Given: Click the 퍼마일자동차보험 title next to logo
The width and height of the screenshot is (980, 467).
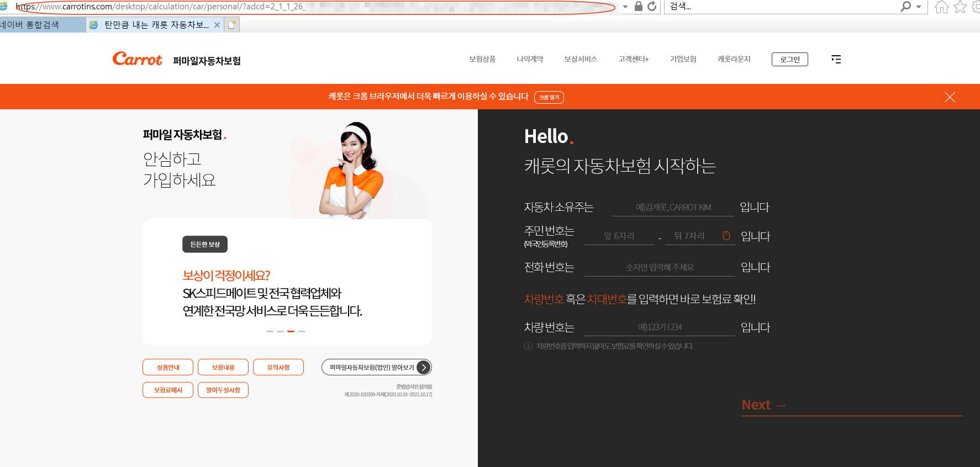Looking at the screenshot, I should (207, 61).
